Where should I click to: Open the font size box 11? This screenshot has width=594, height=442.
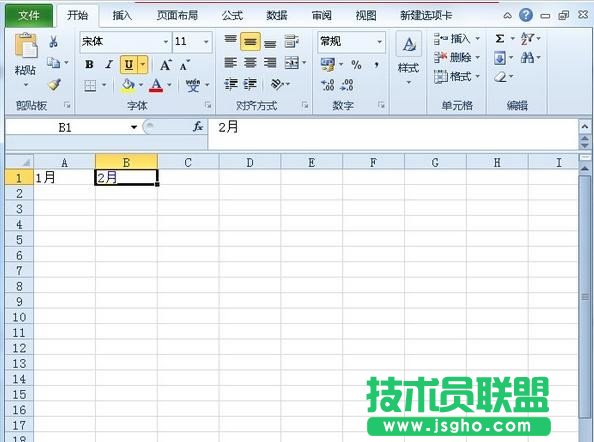point(192,41)
